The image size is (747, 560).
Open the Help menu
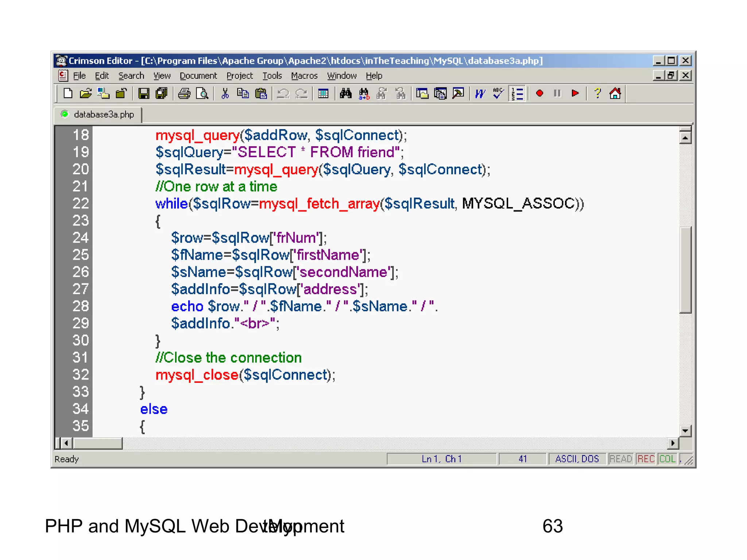click(x=374, y=75)
